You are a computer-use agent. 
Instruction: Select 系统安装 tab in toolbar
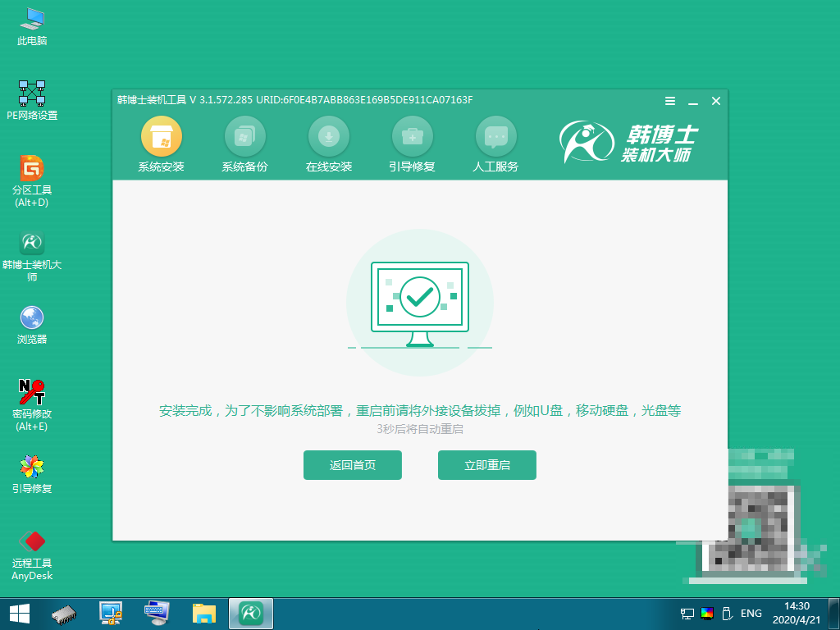coord(162,144)
